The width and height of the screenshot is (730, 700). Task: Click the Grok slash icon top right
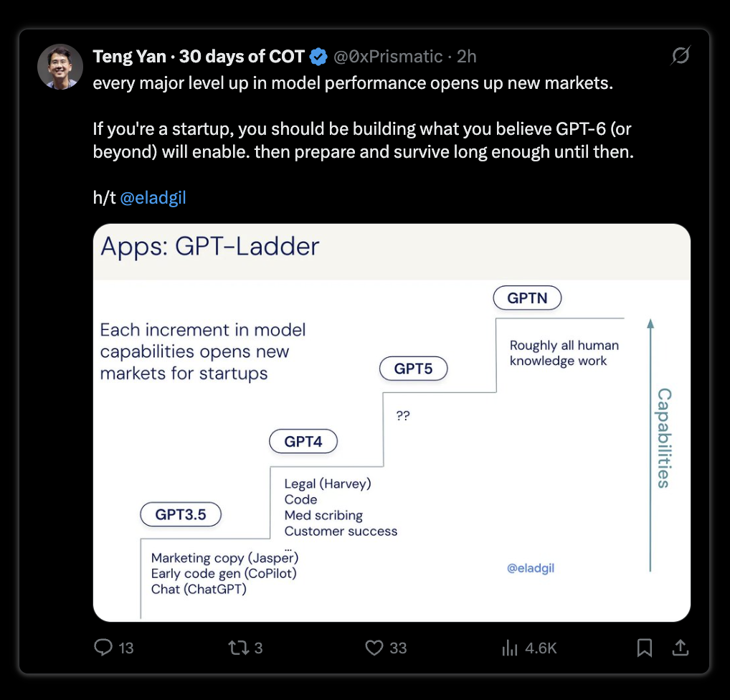[681, 56]
